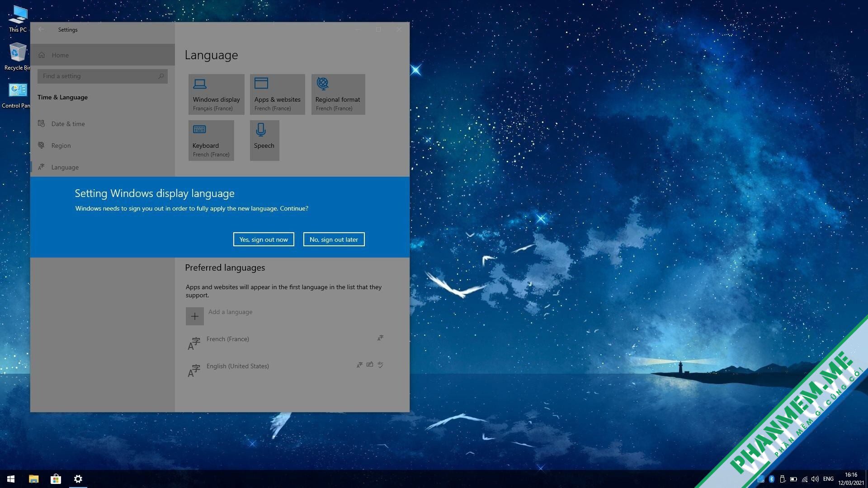Open Windows display language tile
This screenshot has width=868, height=488.
(x=217, y=94)
